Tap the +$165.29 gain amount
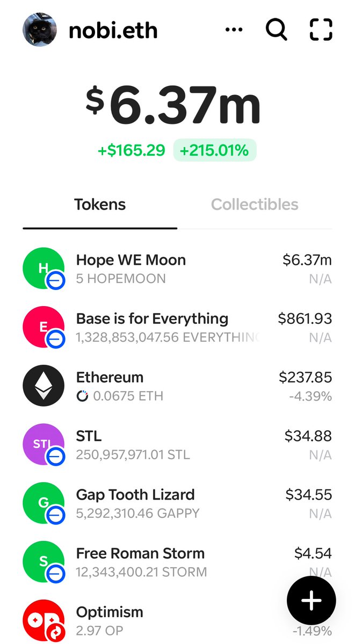355x644 pixels. tap(132, 150)
